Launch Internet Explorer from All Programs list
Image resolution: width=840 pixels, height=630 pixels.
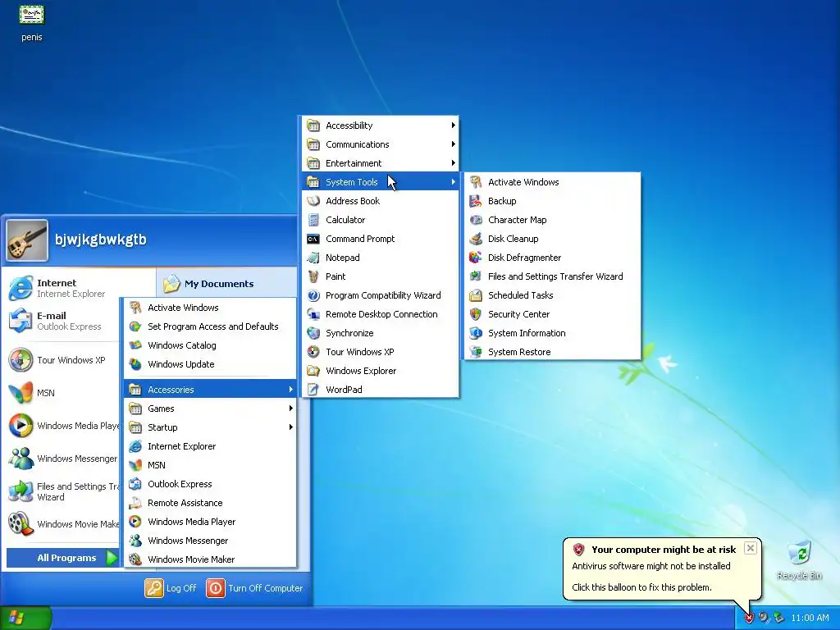coord(210,446)
